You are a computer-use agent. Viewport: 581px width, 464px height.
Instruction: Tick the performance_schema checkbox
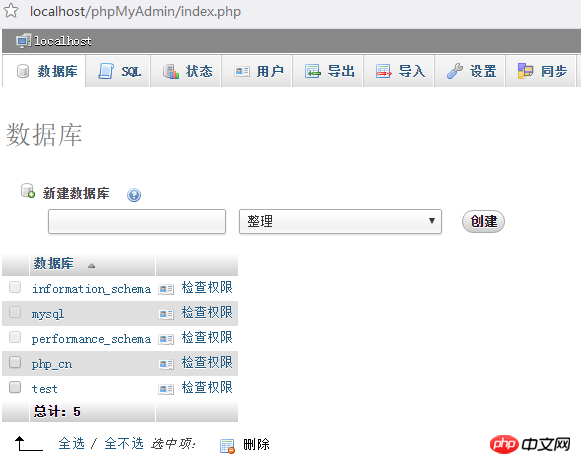15,337
